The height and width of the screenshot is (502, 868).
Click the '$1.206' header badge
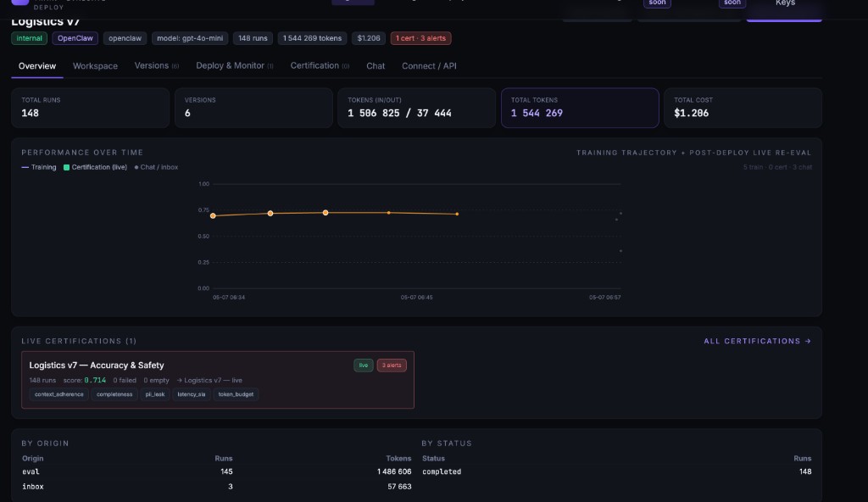369,38
